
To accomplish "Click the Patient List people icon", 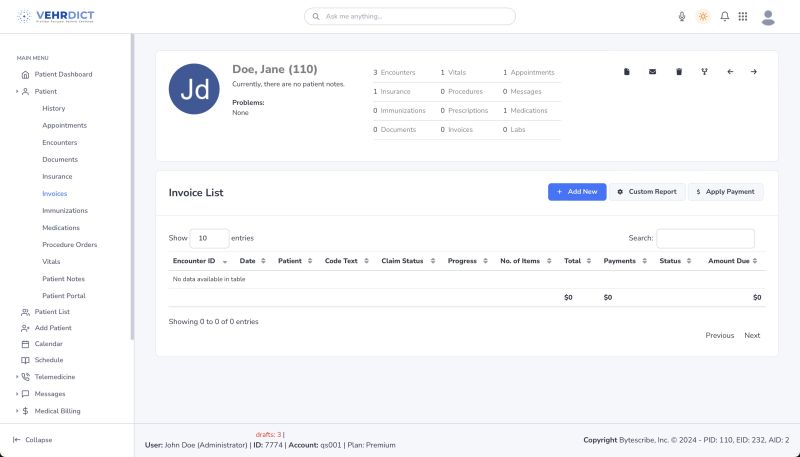I will point(26,312).
